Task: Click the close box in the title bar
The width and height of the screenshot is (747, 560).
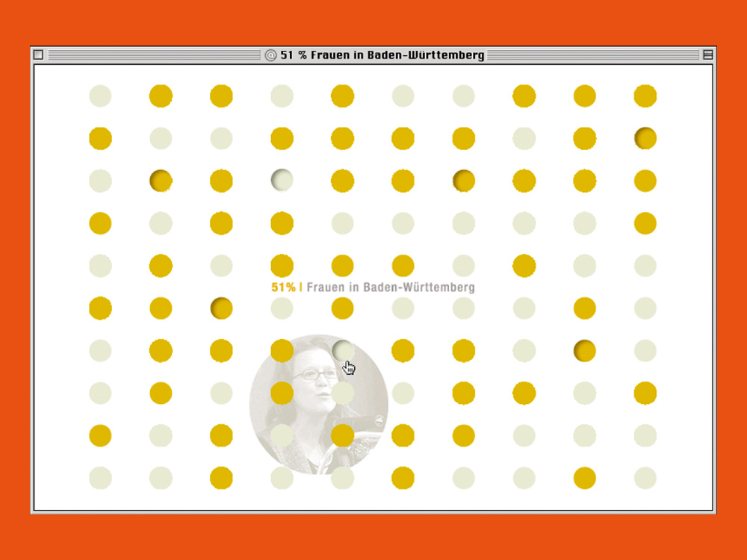Action: coord(38,55)
